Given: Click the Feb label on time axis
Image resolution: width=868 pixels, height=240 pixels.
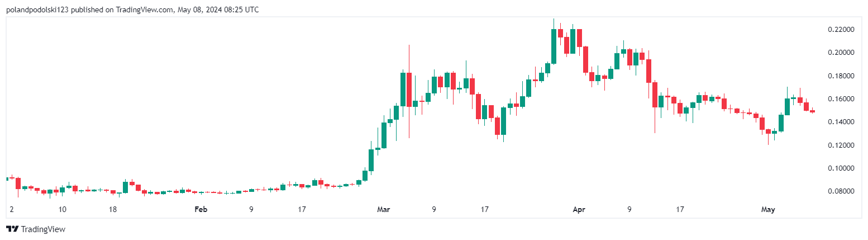Looking at the screenshot, I should [201, 210].
